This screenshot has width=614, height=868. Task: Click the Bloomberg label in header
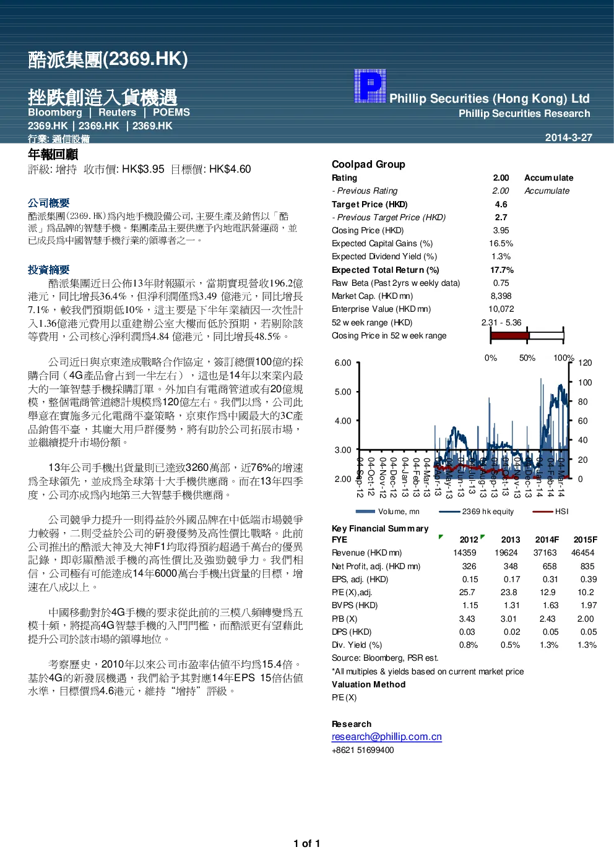tap(55, 113)
